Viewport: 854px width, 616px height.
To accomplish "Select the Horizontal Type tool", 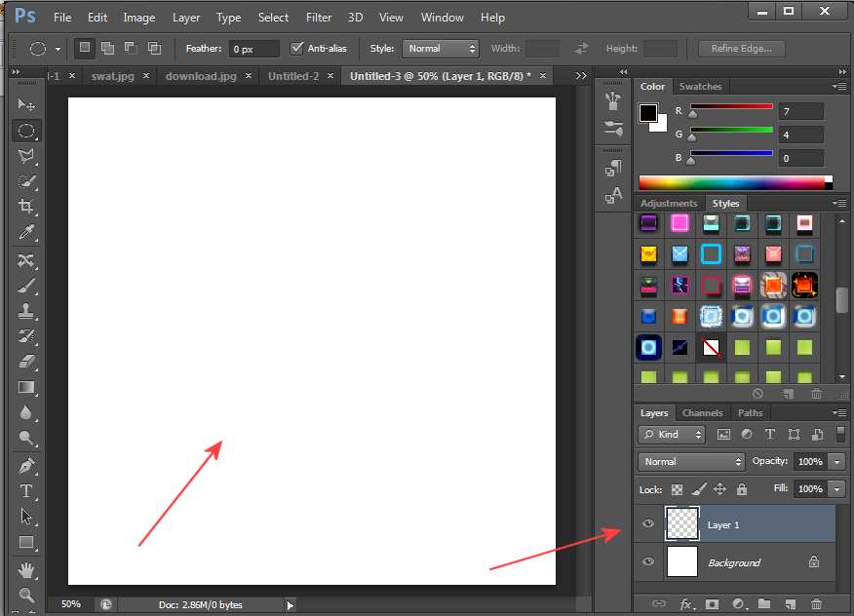I will point(26,491).
